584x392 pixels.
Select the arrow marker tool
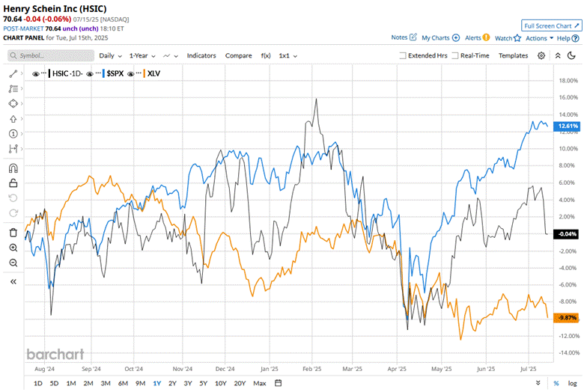click(13, 119)
